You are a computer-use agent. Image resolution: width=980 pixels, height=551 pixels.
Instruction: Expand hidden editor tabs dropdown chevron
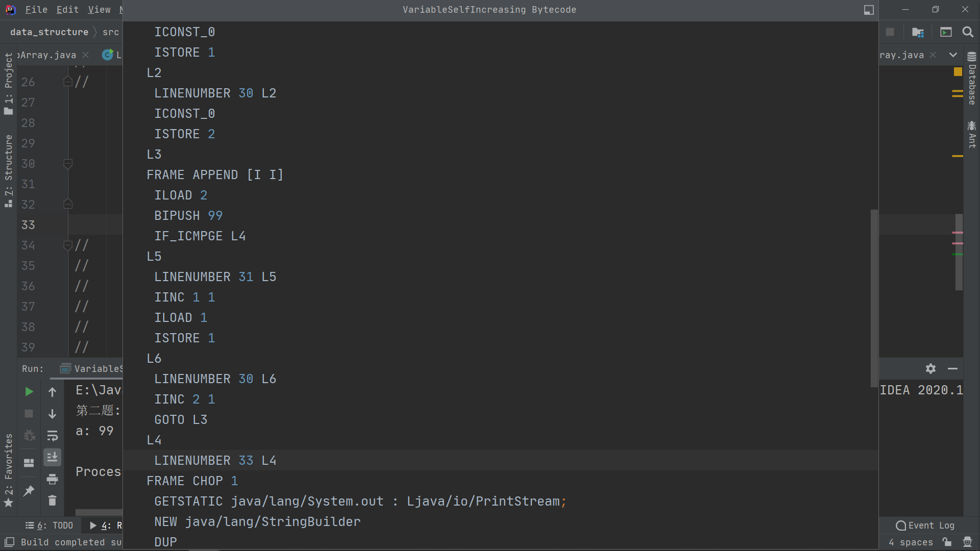click(953, 55)
